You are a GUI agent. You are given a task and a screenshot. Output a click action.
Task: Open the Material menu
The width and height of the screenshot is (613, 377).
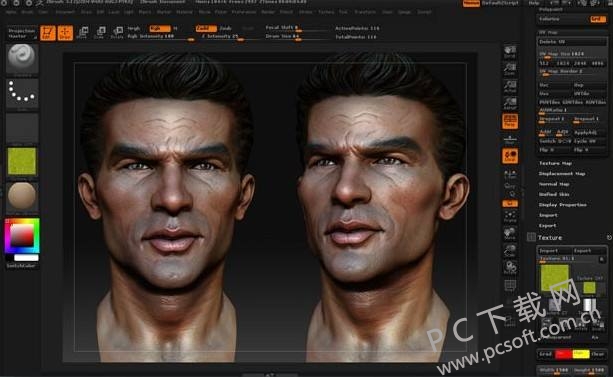click(x=184, y=12)
